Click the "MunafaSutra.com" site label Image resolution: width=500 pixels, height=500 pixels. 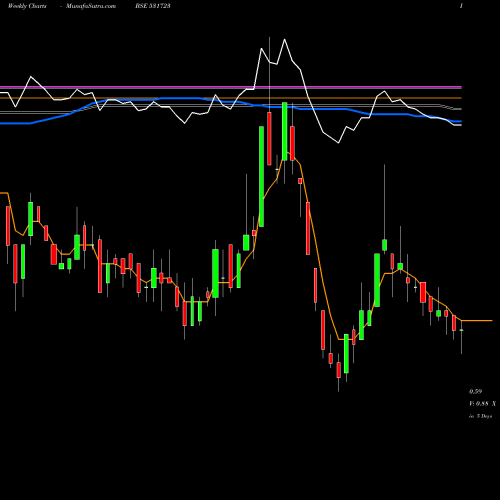click(x=91, y=6)
